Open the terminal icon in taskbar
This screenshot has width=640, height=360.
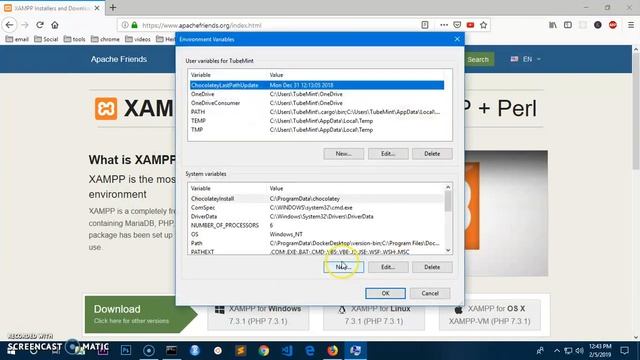pos(171,350)
